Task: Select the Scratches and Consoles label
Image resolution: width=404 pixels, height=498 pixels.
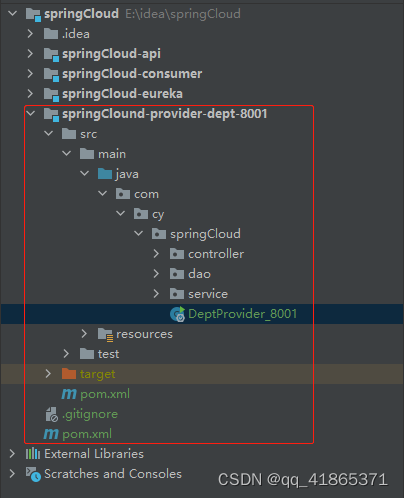Action: pyautogui.click(x=113, y=474)
